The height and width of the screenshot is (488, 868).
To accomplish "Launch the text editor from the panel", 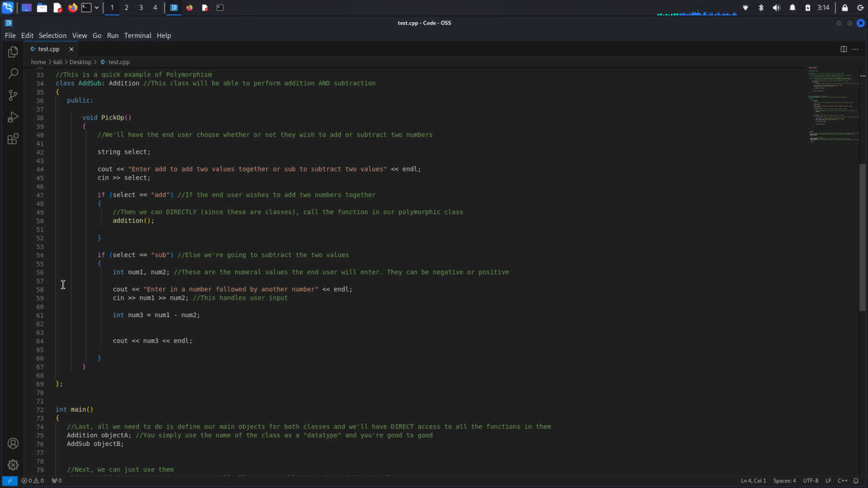I will (57, 8).
